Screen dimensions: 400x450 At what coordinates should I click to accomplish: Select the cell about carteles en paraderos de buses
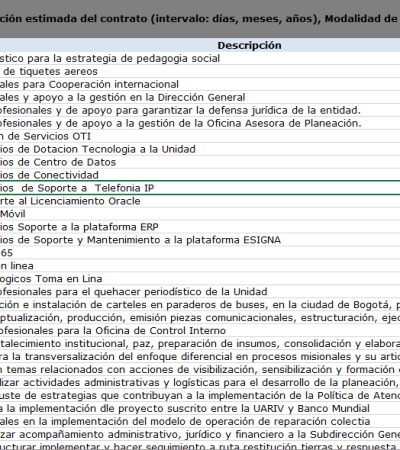[x=200, y=305]
